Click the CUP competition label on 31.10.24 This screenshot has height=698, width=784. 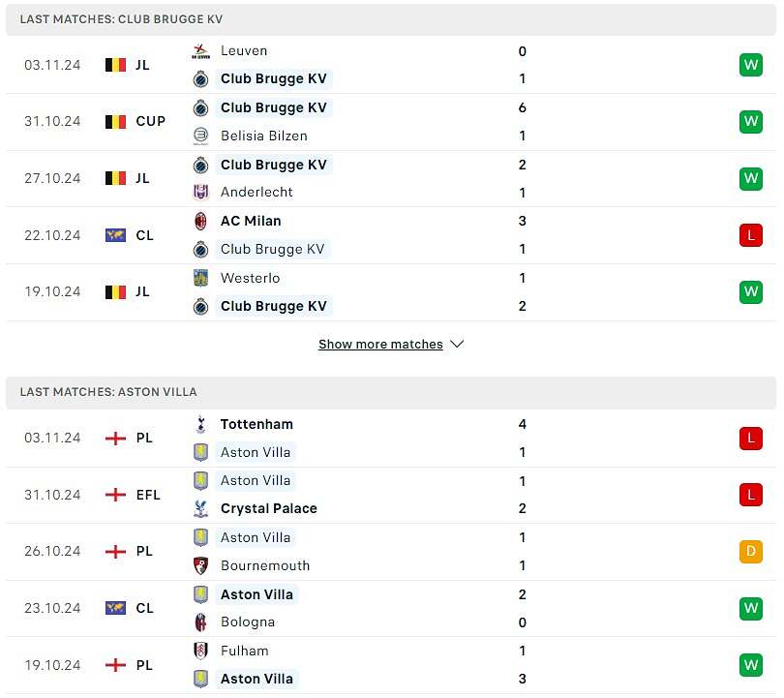tap(150, 121)
